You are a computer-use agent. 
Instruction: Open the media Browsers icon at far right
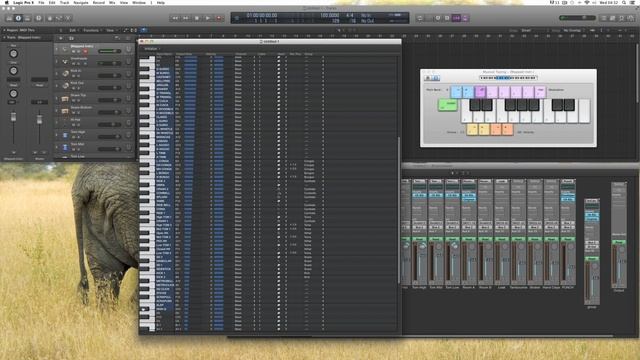tap(631, 18)
